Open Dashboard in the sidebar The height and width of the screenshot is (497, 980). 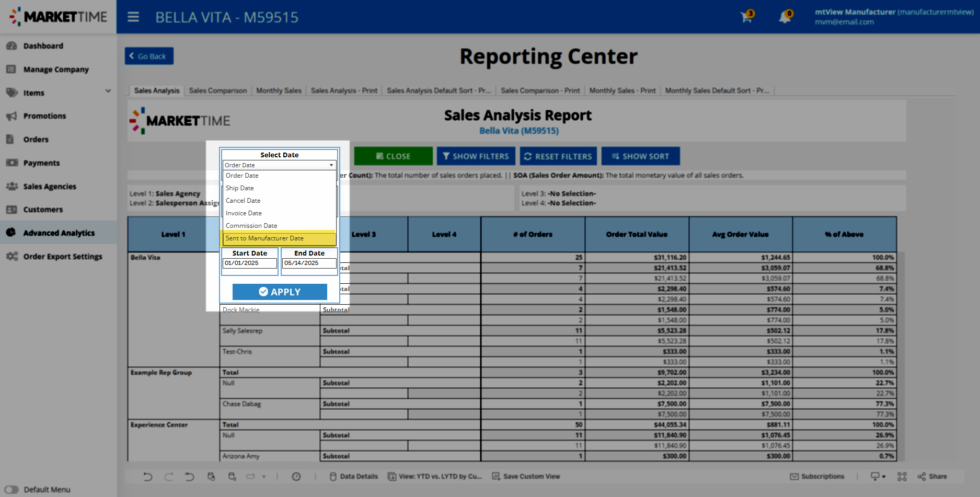(x=43, y=46)
